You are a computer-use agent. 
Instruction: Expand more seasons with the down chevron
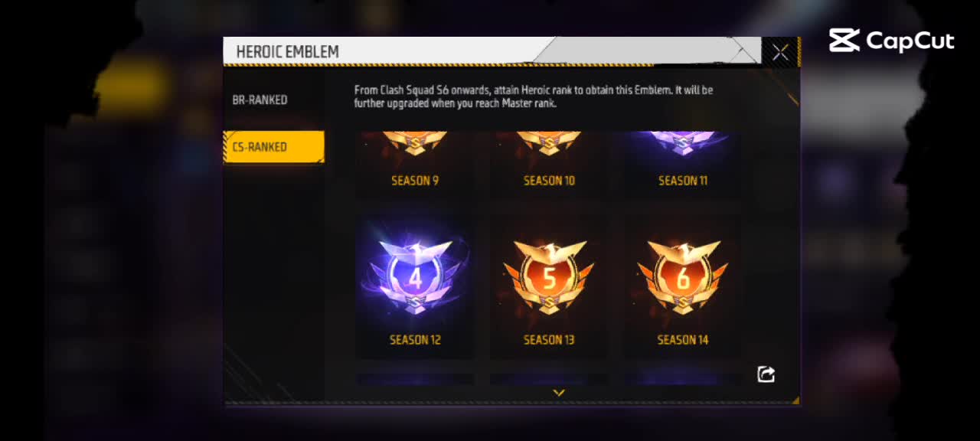pyautogui.click(x=559, y=392)
